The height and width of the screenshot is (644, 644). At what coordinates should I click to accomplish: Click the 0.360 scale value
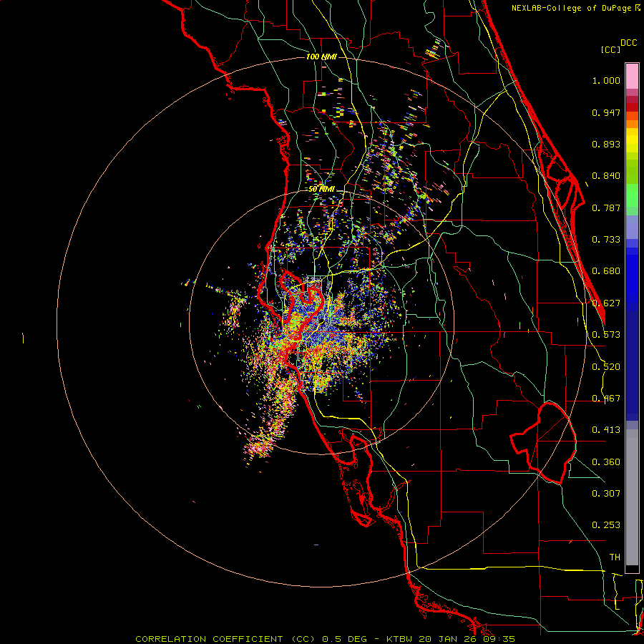tap(606, 462)
